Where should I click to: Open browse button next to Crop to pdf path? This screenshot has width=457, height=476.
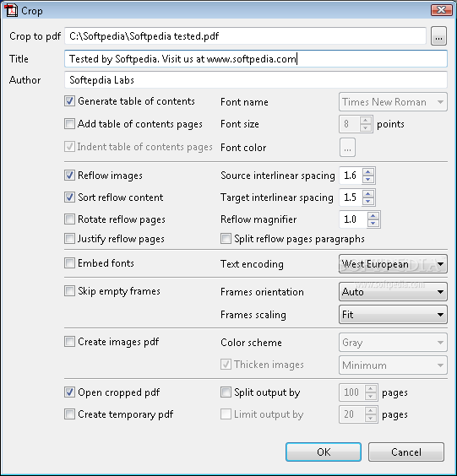pos(438,36)
